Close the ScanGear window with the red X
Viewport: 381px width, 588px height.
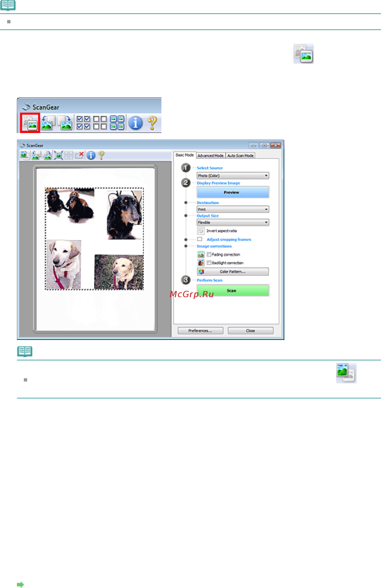pos(275,145)
